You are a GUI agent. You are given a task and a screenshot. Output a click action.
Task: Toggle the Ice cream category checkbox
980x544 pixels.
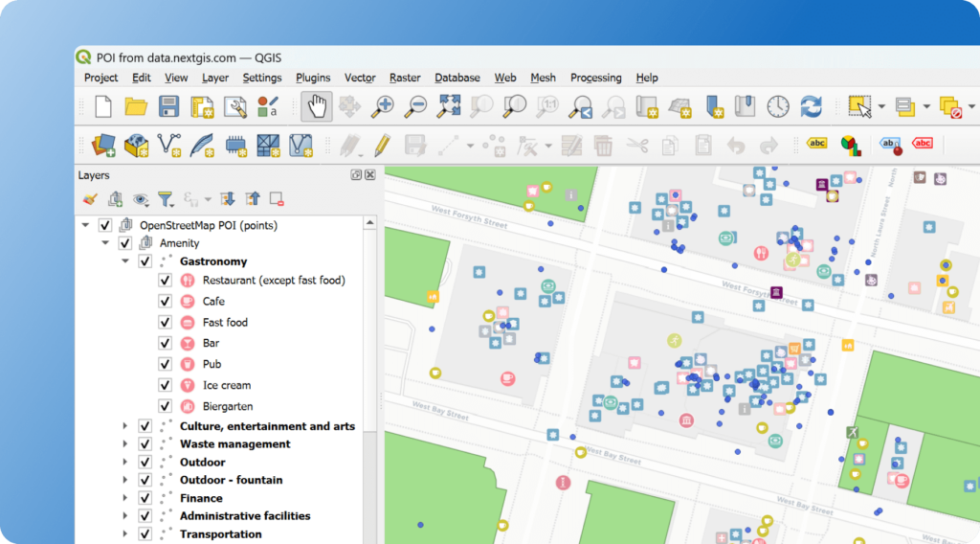(x=165, y=385)
